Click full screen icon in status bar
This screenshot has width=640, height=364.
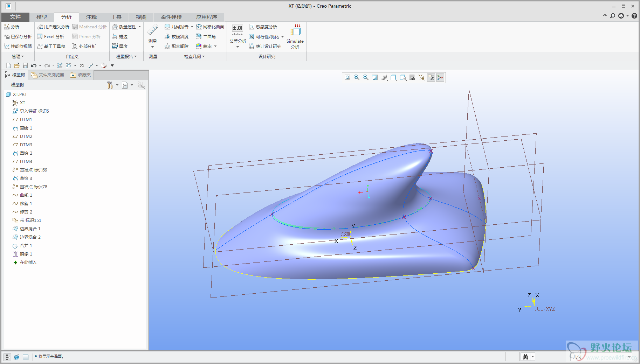26,357
